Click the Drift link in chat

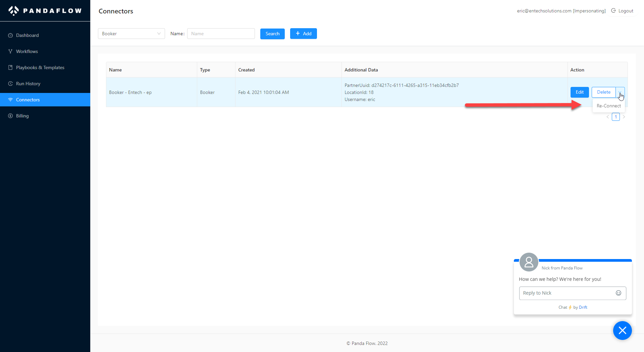pos(583,307)
